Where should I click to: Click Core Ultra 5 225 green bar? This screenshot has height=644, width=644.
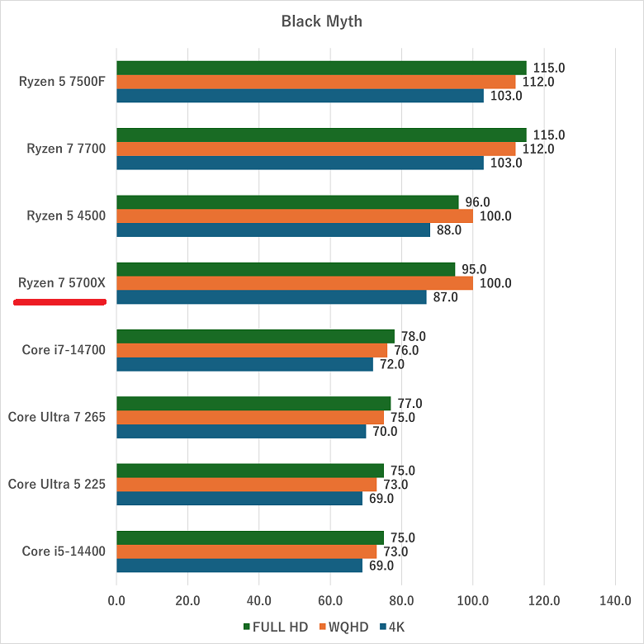click(x=250, y=471)
